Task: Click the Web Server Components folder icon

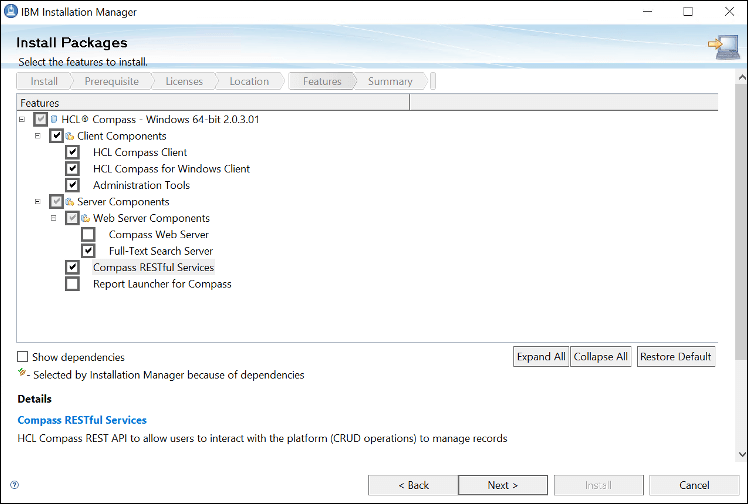Action: coord(85,218)
